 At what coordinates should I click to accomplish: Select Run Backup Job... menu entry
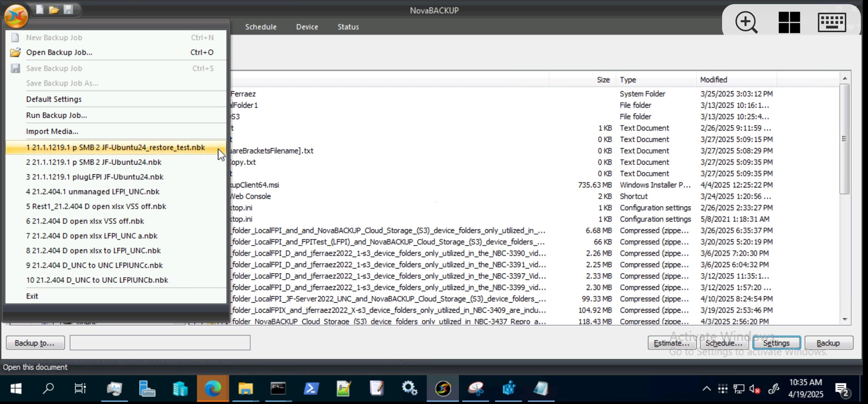(116, 115)
